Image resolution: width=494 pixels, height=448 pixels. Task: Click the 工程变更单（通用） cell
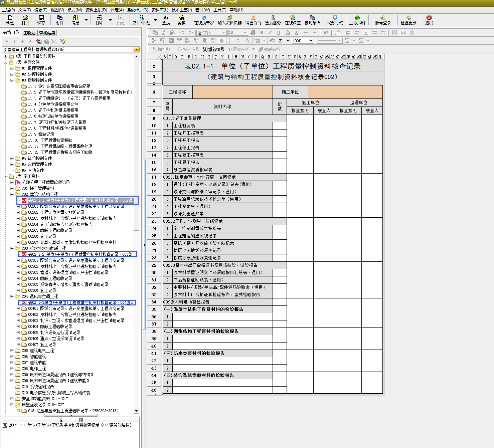coord(222,207)
